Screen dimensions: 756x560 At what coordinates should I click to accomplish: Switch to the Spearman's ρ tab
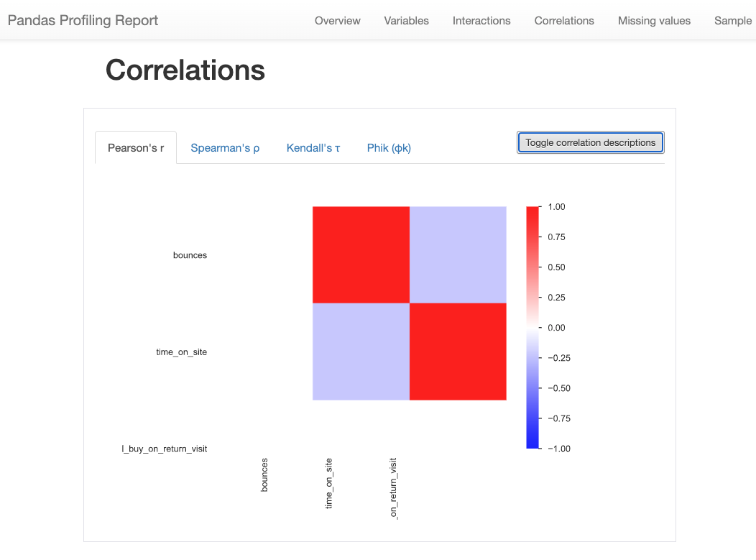pos(225,148)
